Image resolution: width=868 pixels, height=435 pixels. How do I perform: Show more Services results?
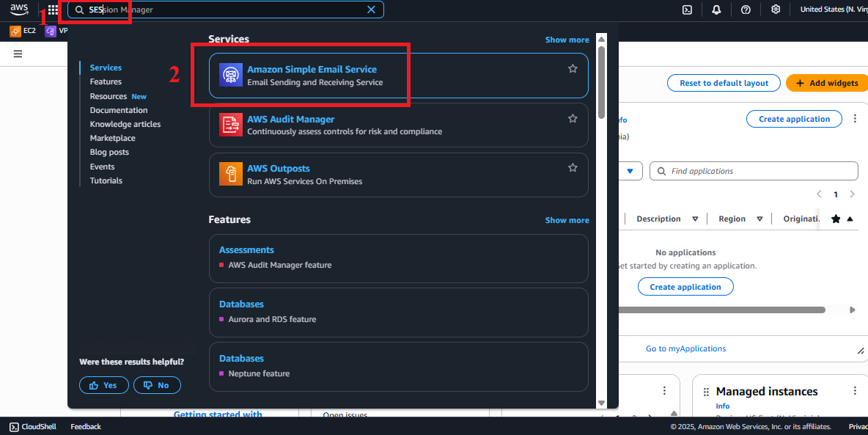(567, 40)
